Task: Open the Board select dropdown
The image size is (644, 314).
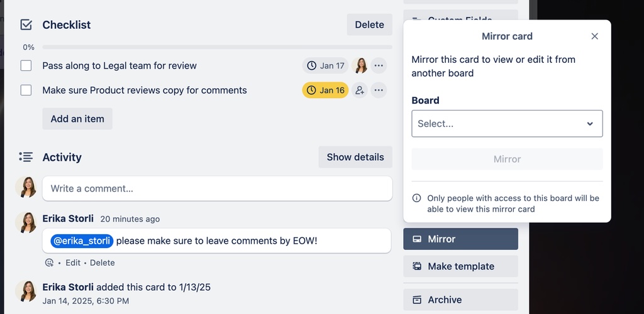Action: [507, 124]
